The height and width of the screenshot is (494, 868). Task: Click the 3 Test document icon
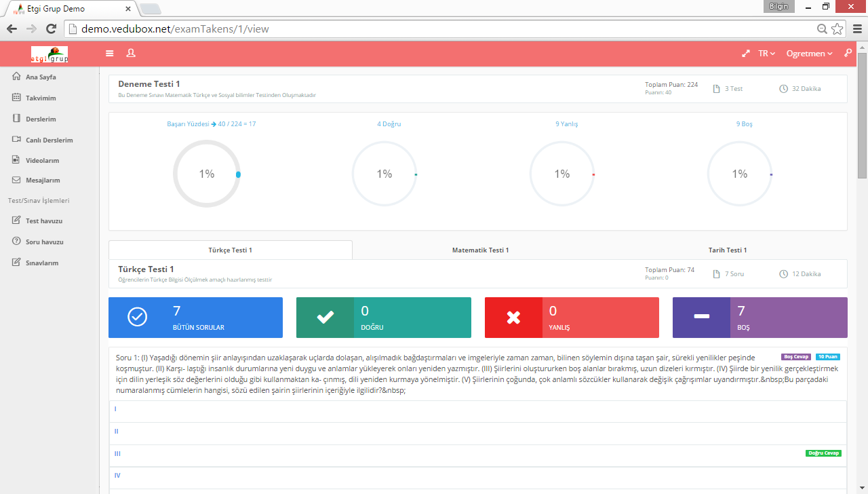pyautogui.click(x=717, y=88)
